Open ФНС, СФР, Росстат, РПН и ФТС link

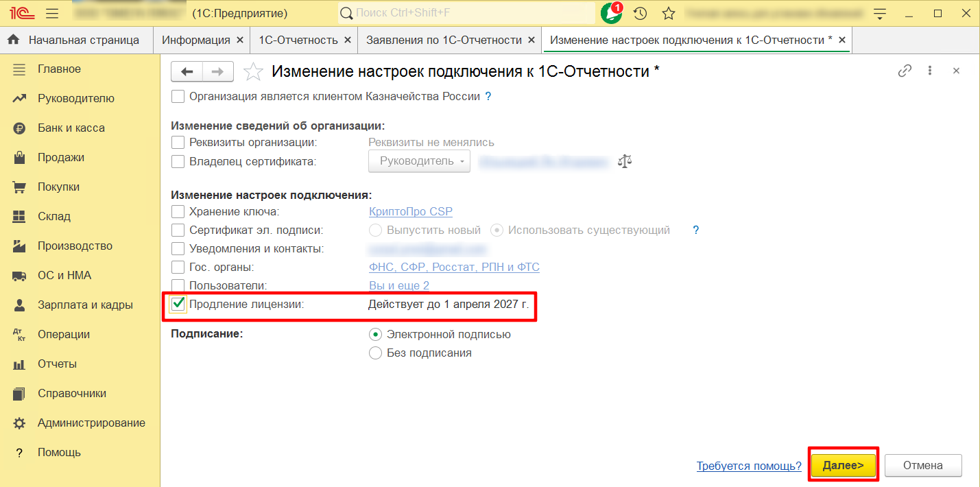[454, 268]
